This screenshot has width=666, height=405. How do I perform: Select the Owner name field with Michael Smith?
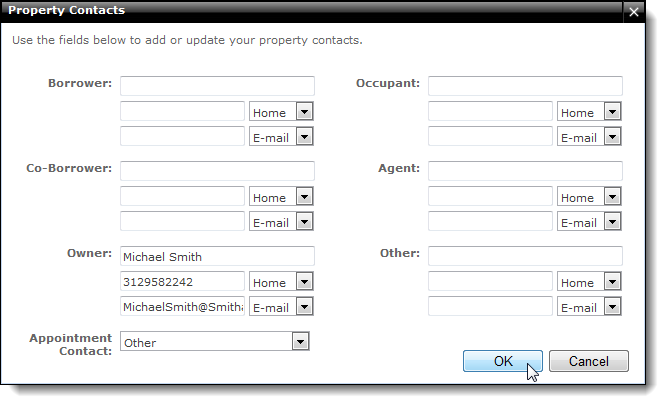click(x=217, y=256)
